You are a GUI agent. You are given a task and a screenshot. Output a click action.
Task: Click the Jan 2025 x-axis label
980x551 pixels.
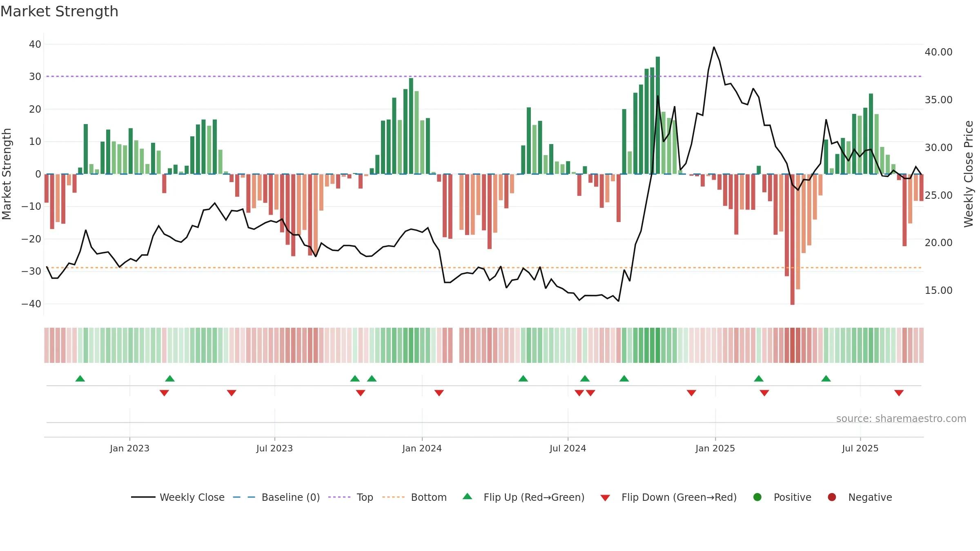[x=715, y=448]
